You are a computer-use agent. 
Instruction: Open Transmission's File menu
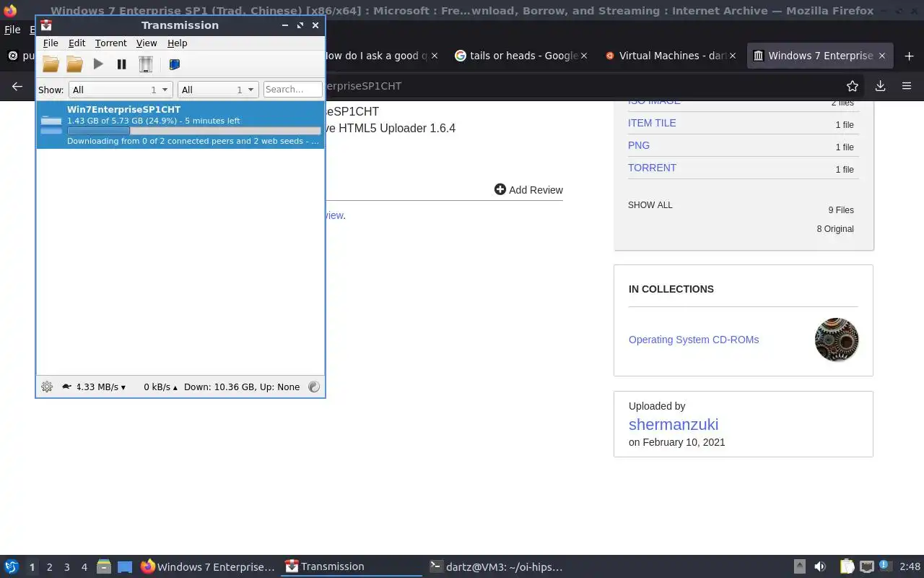click(x=51, y=43)
